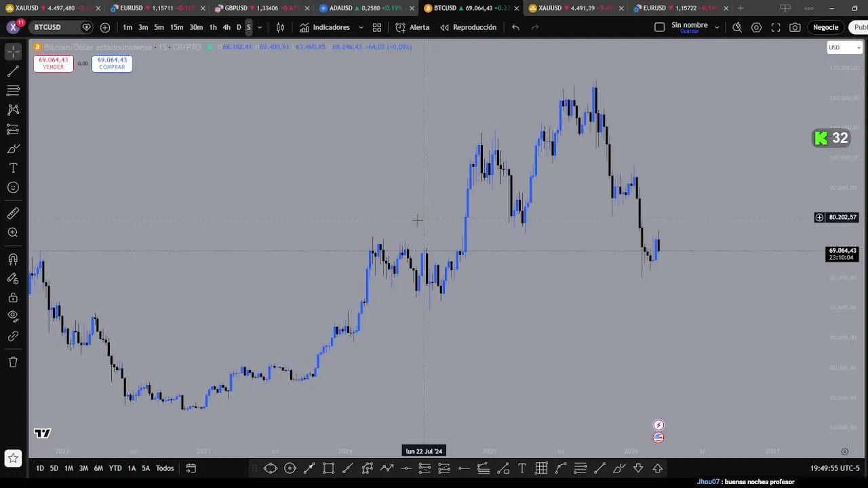Toggle stay in drawing mode
The image size is (868, 488).
(x=13, y=279)
